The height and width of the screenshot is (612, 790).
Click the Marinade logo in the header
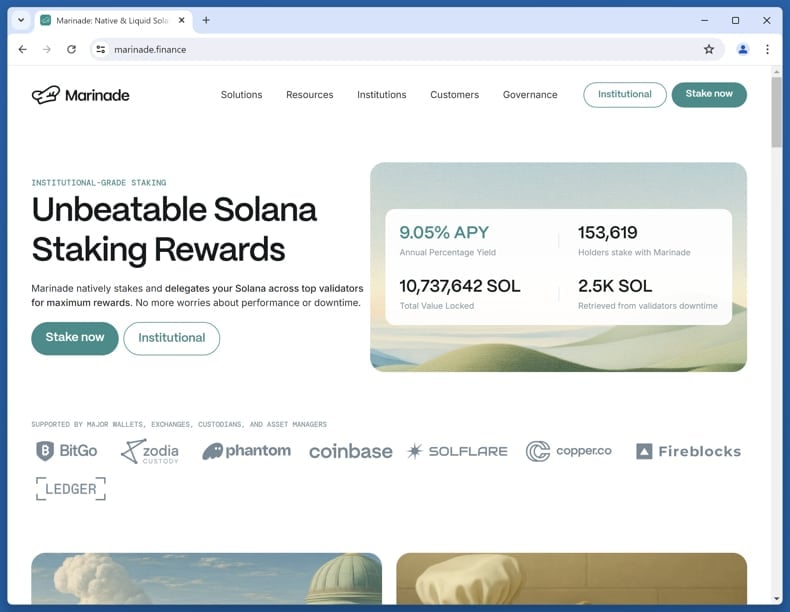[x=81, y=95]
